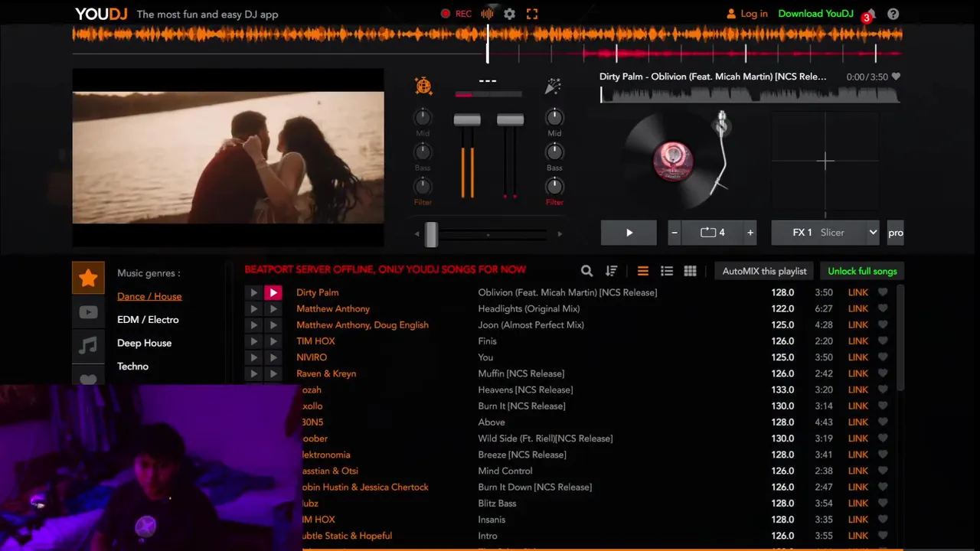Switch to the detailed list view icon

click(667, 271)
